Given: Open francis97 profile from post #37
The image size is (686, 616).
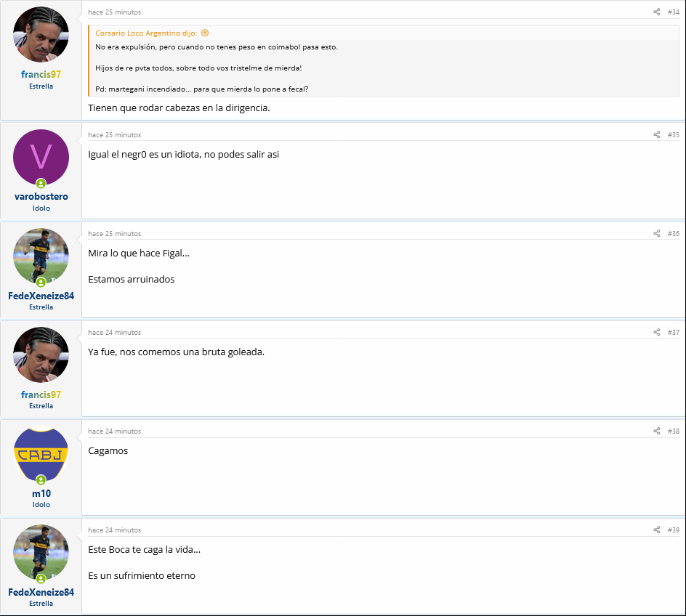Looking at the screenshot, I should coord(41,394).
